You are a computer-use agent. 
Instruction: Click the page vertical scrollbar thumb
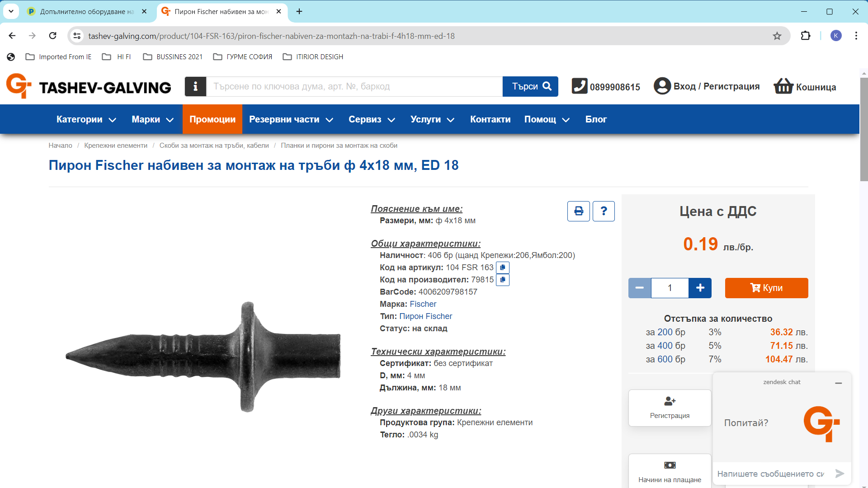(x=863, y=129)
